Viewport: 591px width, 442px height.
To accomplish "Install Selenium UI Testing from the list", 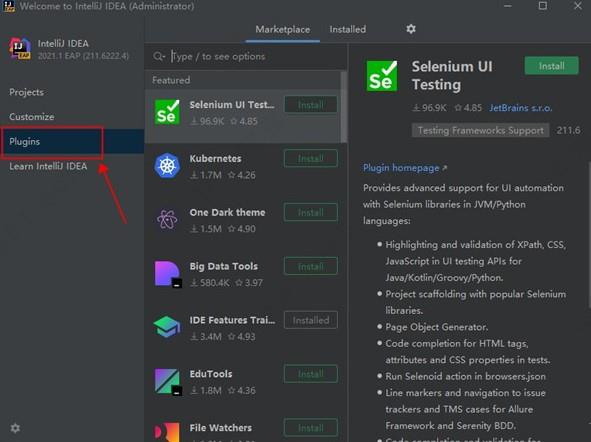I will [x=311, y=104].
